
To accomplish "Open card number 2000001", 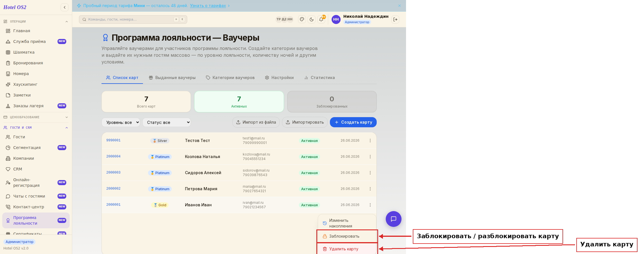I will [113, 205].
